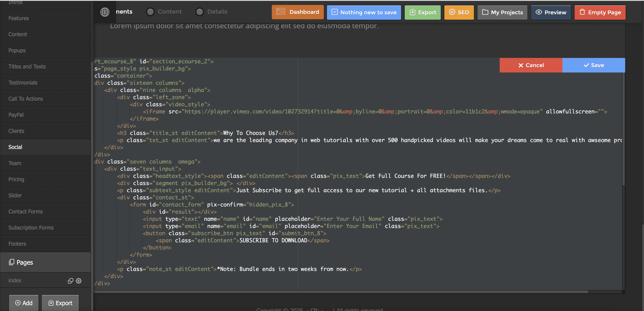Click the trash icon in Empty Page
The image size is (644, 311).
tap(582, 12)
